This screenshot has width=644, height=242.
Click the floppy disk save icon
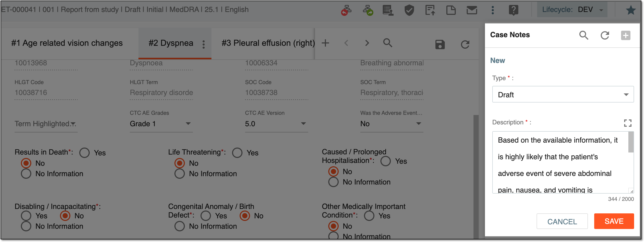click(x=440, y=44)
